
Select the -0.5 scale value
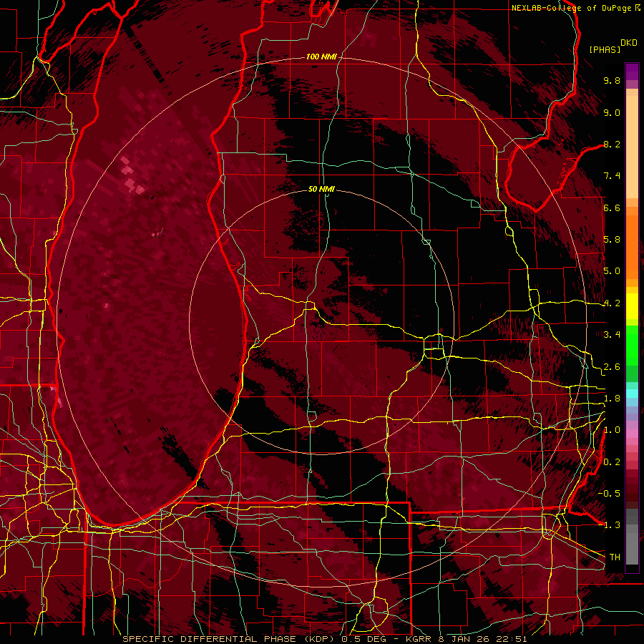(609, 493)
